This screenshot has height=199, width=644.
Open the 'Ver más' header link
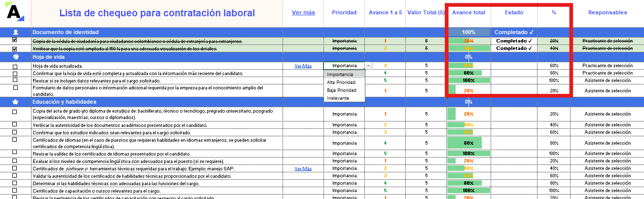(303, 13)
